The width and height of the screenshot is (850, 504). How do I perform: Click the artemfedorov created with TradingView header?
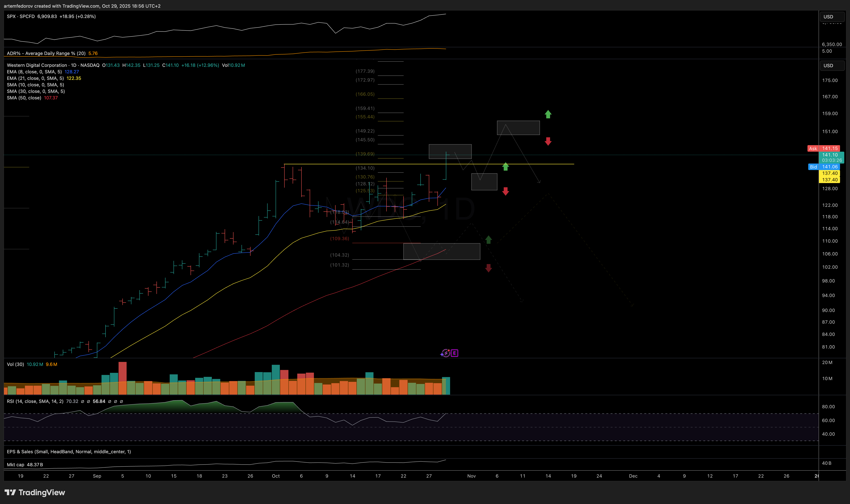[82, 6]
